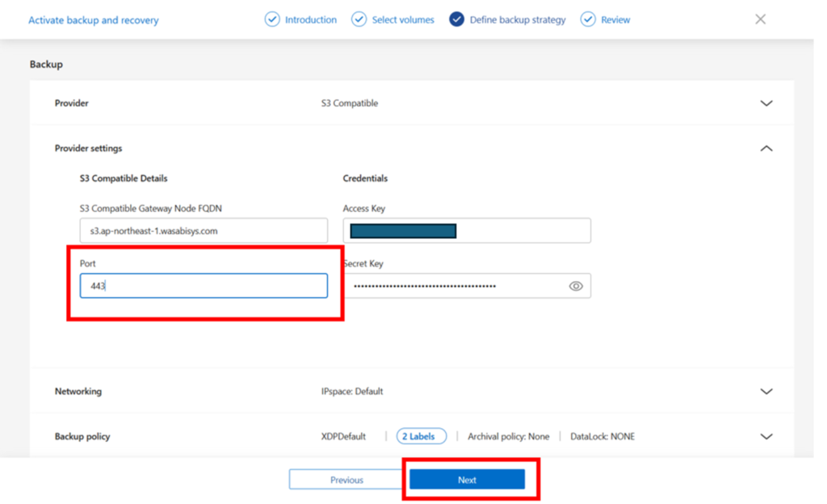The width and height of the screenshot is (827, 504).
Task: Close the Activate backup and recovery wizard
Action: point(760,19)
